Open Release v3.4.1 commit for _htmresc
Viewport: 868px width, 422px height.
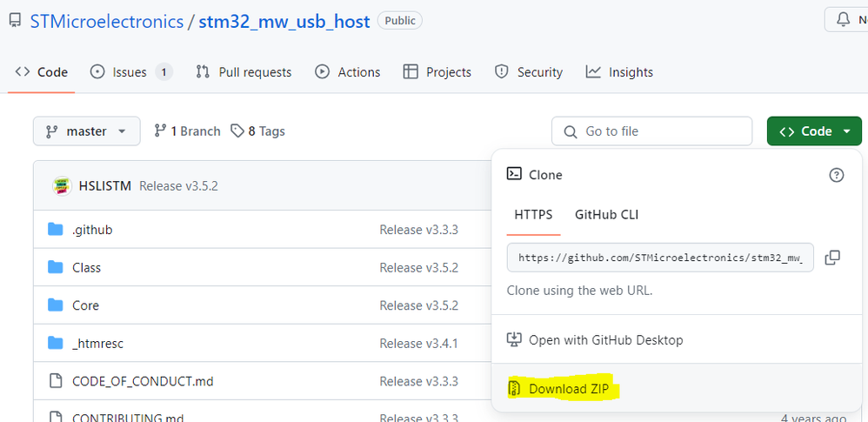[418, 344]
